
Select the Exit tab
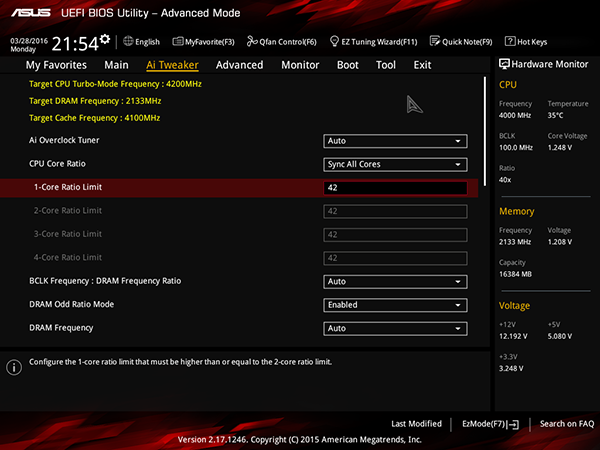(422, 65)
